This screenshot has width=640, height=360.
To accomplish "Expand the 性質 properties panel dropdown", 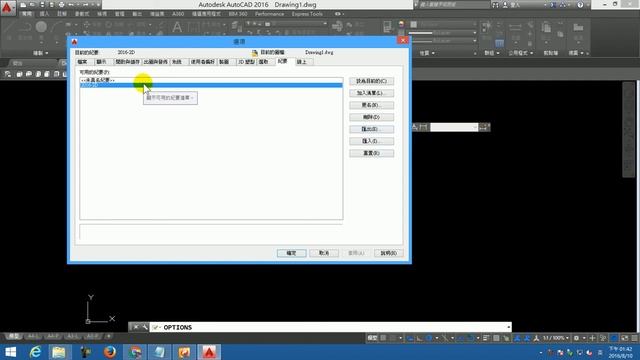I will tap(427, 53).
